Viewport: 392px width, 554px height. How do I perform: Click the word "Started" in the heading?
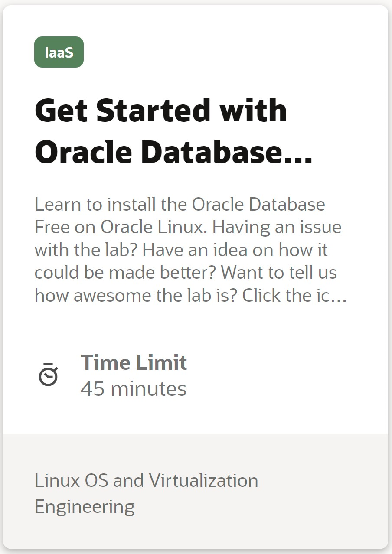[x=154, y=111]
